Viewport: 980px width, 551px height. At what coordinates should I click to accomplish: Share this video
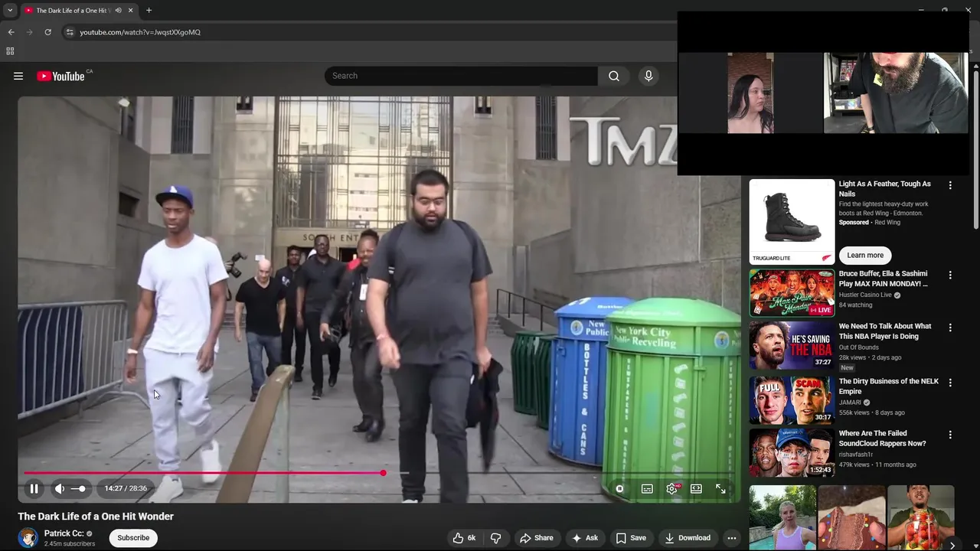point(536,538)
